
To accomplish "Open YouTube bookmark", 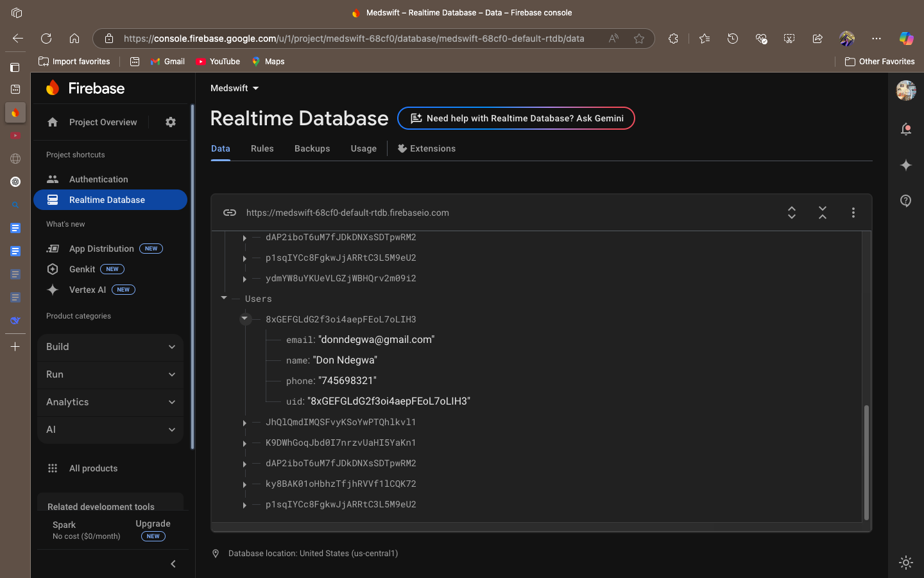I will pos(218,62).
